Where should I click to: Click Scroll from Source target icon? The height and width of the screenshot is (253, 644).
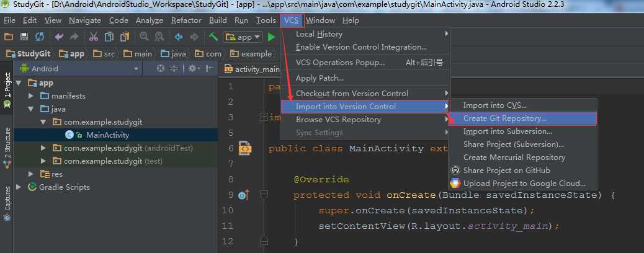(161, 69)
